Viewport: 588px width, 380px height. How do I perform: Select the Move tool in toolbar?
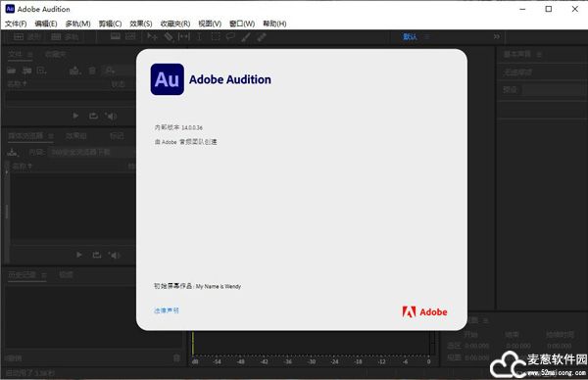tap(152, 36)
